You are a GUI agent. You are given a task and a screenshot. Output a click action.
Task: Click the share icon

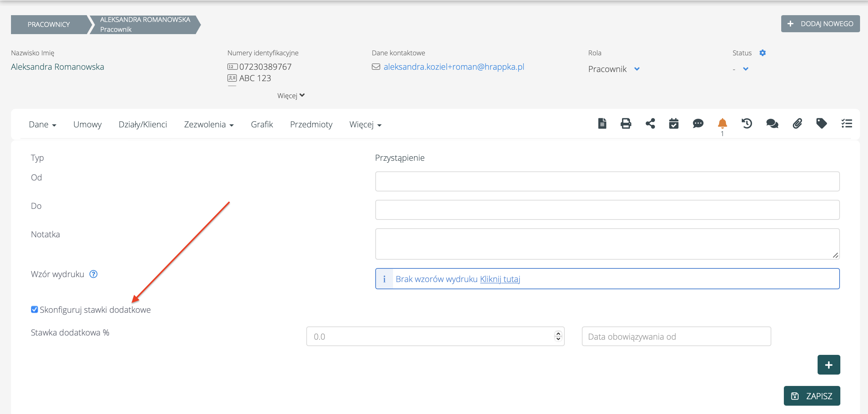650,124
